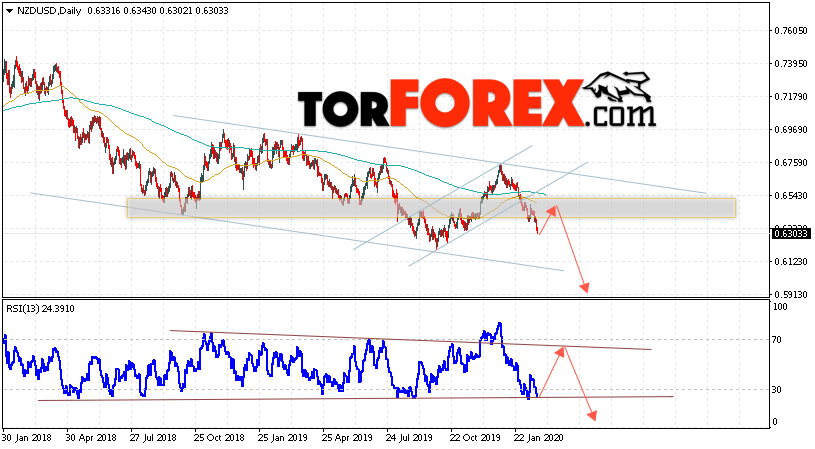Click the 30 Jan 2018 date label
This screenshot has height=449, width=815.
(x=27, y=438)
